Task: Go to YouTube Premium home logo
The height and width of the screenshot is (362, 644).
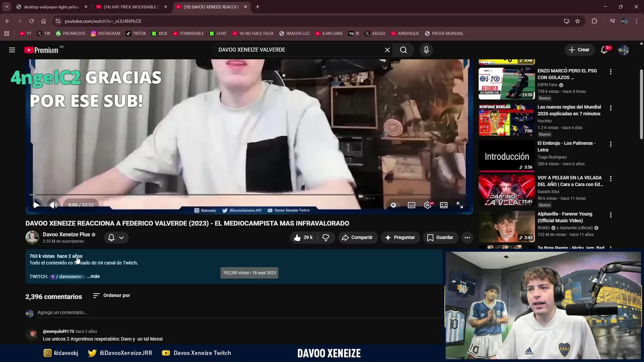Action: click(41, 50)
